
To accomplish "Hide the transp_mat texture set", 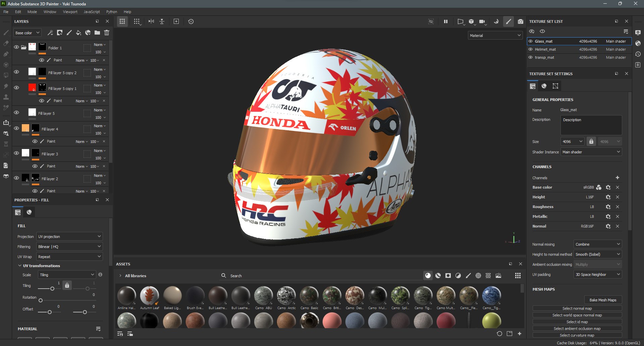I will [531, 57].
